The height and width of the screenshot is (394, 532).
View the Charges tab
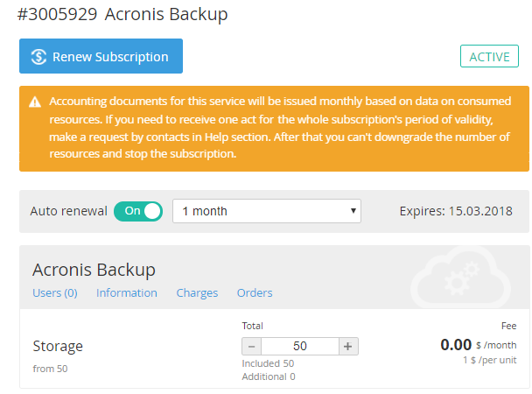pos(197,292)
